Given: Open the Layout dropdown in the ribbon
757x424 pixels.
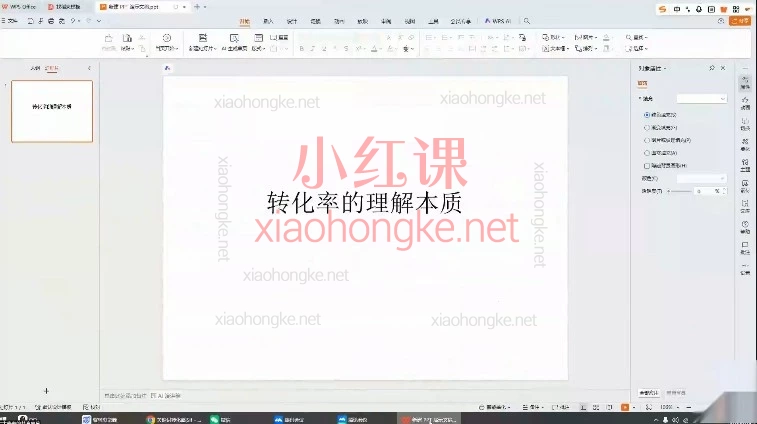Looking at the screenshot, I should coord(258,48).
